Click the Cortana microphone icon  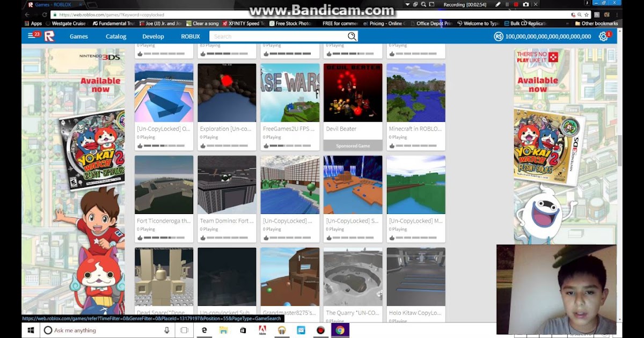pyautogui.click(x=166, y=330)
